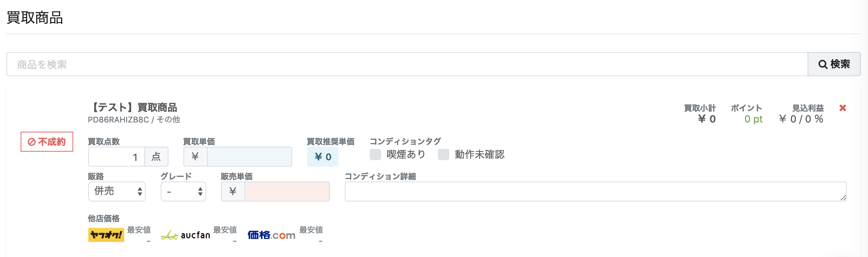Click the aucfan lowest price value
Viewport: 868px width, 257px height.
tap(235, 241)
